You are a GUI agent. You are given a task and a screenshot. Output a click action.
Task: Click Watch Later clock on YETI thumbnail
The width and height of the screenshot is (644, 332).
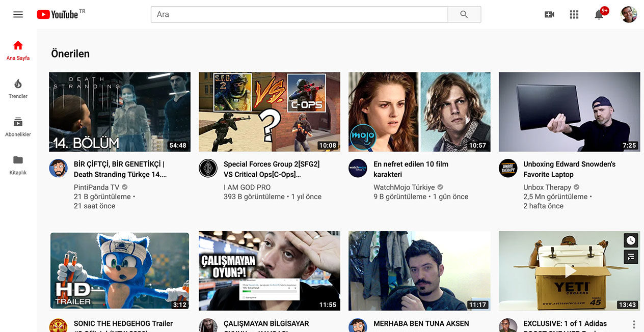click(631, 240)
